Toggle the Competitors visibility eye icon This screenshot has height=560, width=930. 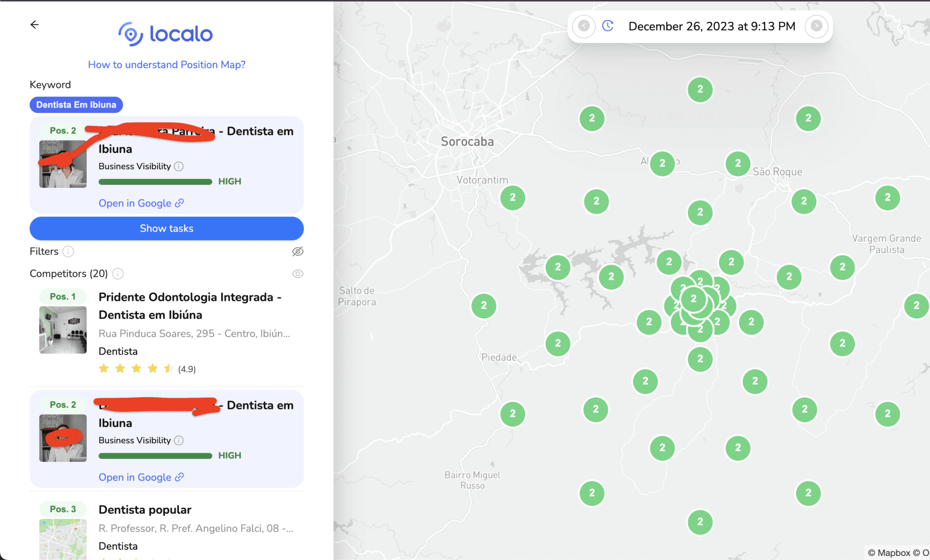point(298,274)
